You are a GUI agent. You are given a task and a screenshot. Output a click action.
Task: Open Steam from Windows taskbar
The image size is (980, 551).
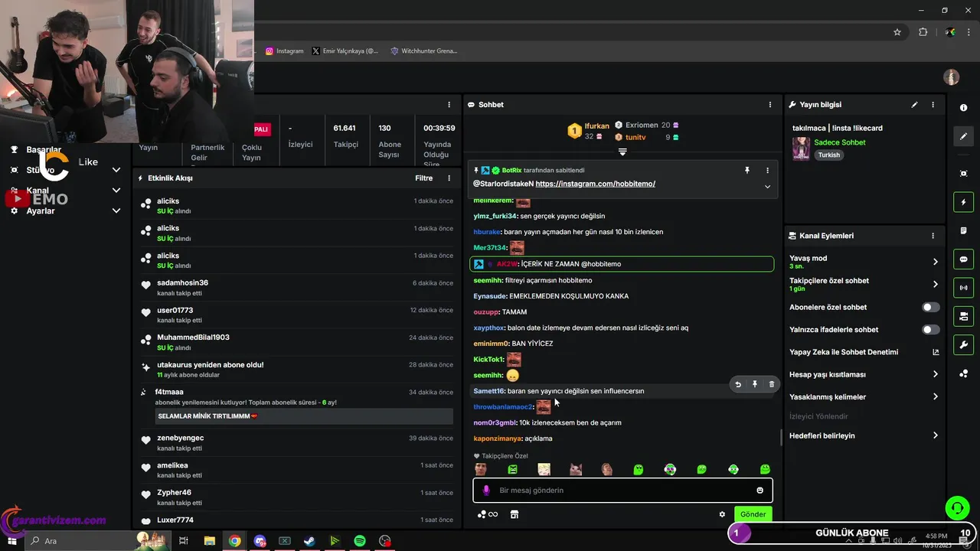(309, 541)
